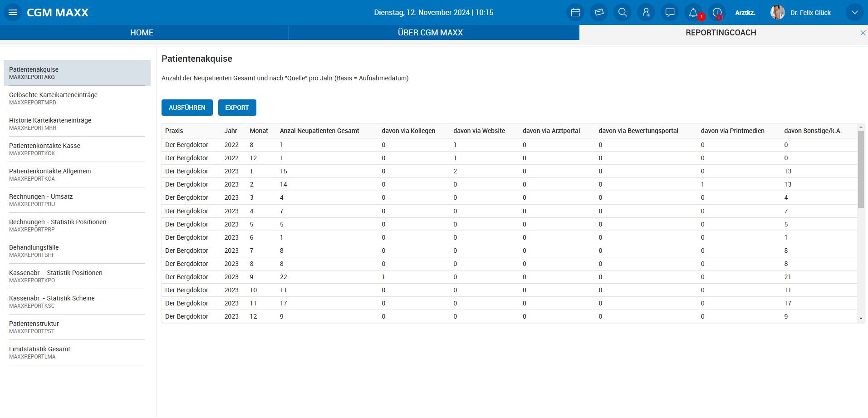Click Dr. Felix Glück's avatar photo
The image size is (868, 418).
click(x=777, y=12)
